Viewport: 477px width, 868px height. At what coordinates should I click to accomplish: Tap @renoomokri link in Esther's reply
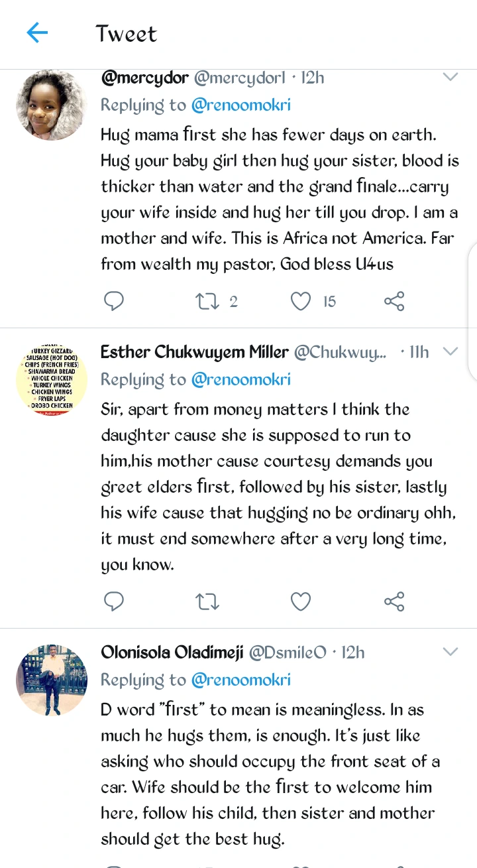tap(240, 379)
